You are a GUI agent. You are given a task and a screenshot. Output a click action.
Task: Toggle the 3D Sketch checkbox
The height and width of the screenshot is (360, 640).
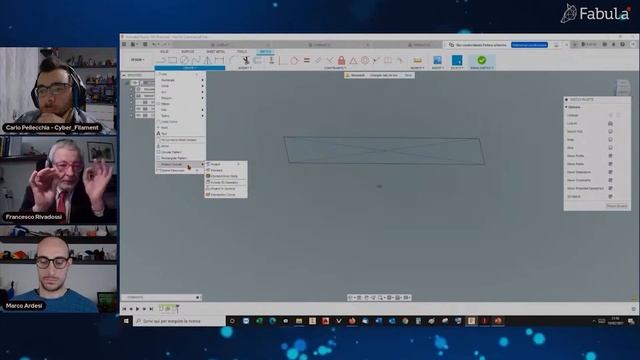610,196
